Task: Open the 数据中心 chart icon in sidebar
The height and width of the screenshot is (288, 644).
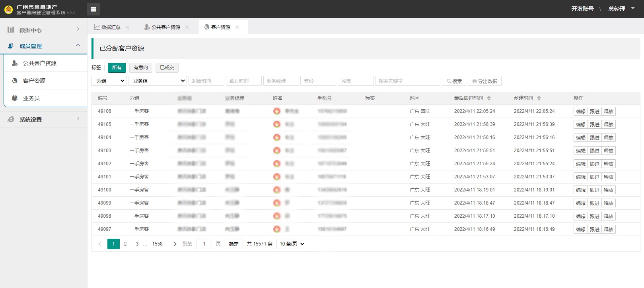Action: click(x=11, y=30)
